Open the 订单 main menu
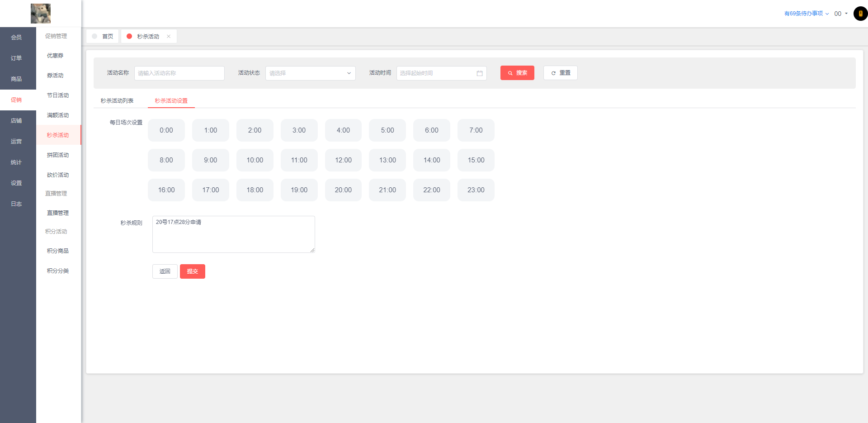Screen dimensions: 868x423 (x=18, y=58)
